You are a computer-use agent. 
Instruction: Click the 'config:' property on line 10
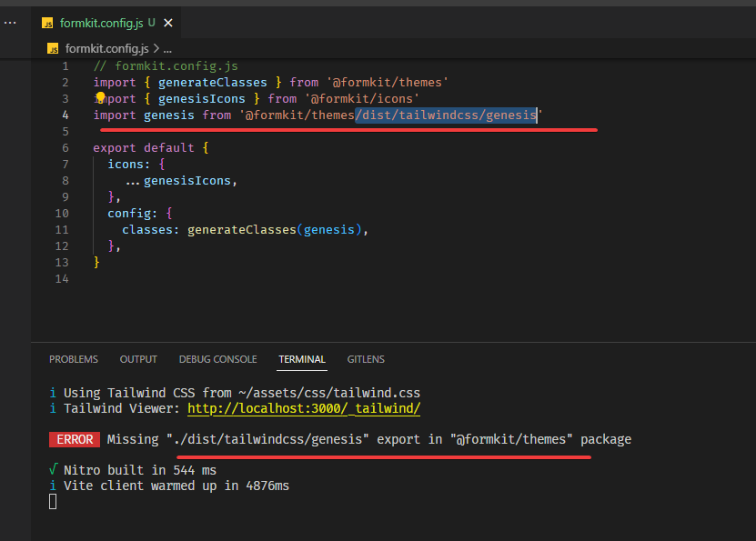click(x=133, y=214)
